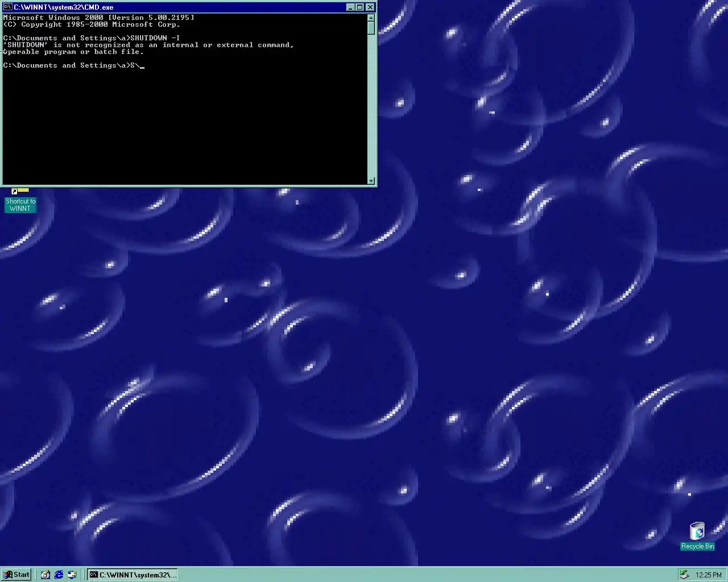
Task: Click the Copyright 1985-2000 Microsoft Corp line
Action: click(x=92, y=24)
